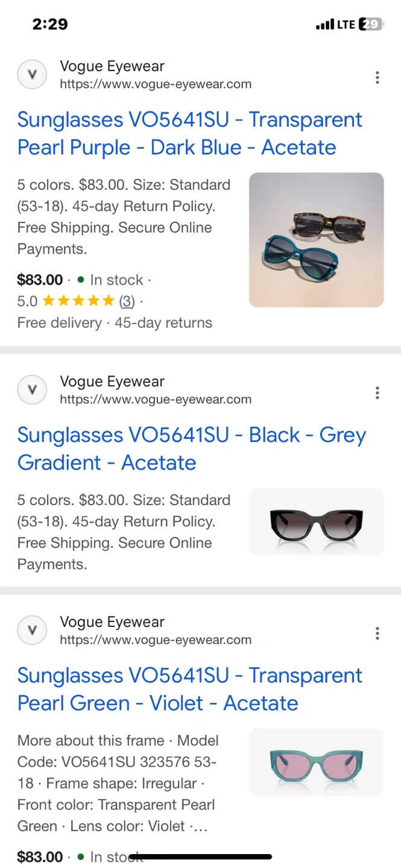View black sunglasses product thumbnail
Screen dimensions: 401x868
(x=316, y=521)
